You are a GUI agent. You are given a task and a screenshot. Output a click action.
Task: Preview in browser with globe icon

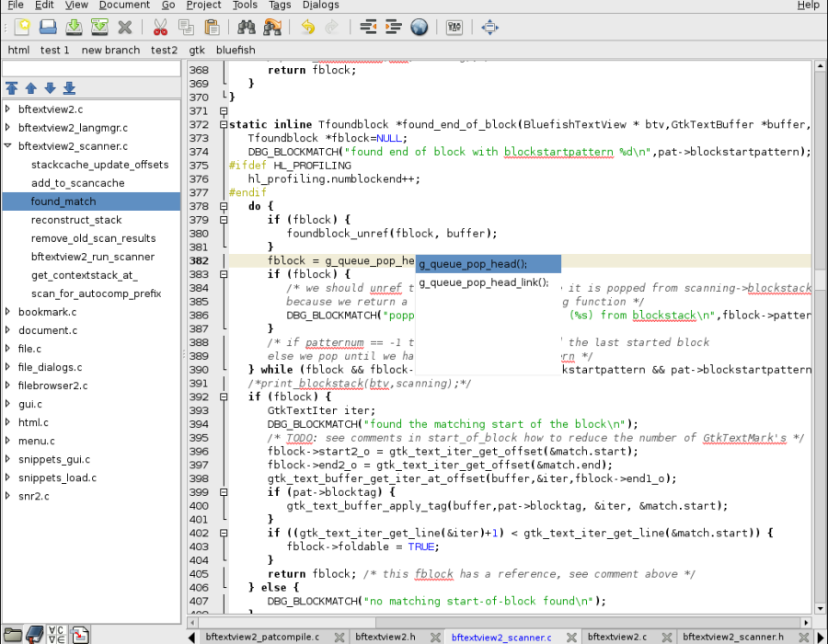pos(420,27)
